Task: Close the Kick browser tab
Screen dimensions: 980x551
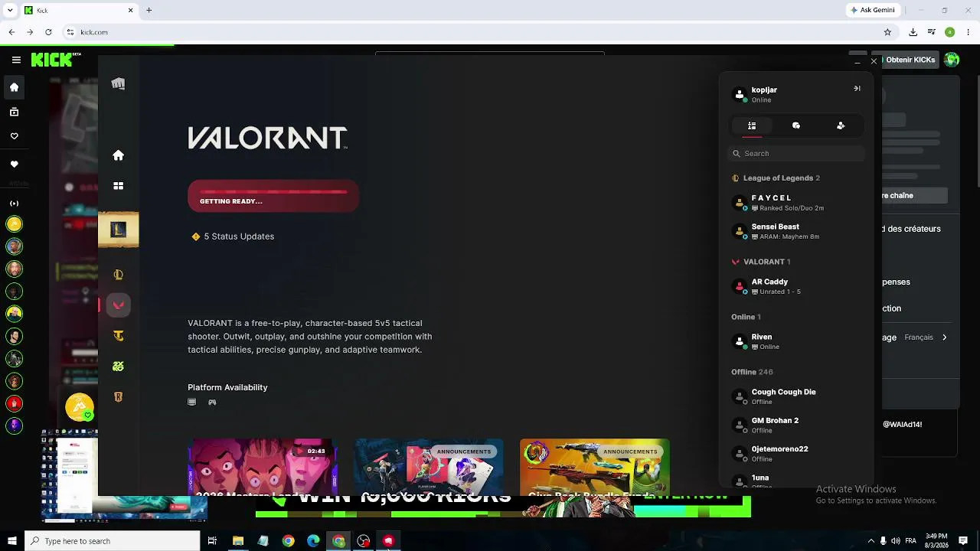Action: coord(130,10)
